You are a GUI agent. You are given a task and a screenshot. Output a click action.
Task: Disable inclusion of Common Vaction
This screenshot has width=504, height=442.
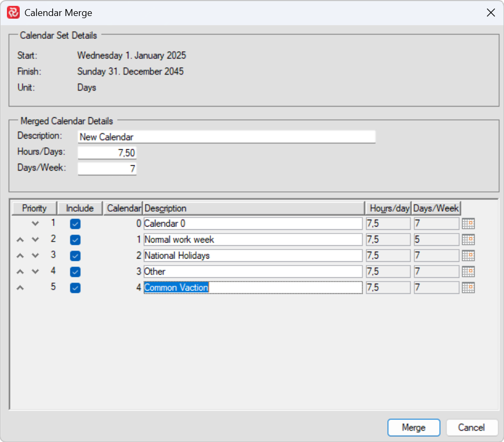75,287
